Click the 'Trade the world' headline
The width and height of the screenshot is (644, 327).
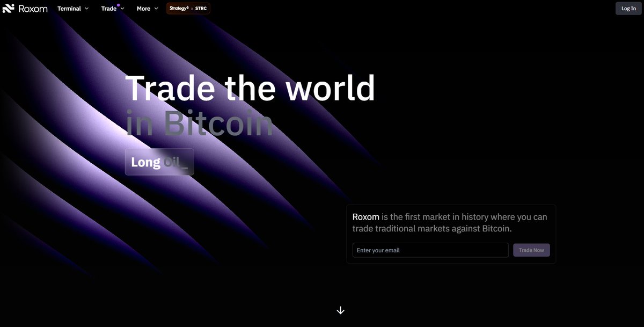click(x=250, y=88)
